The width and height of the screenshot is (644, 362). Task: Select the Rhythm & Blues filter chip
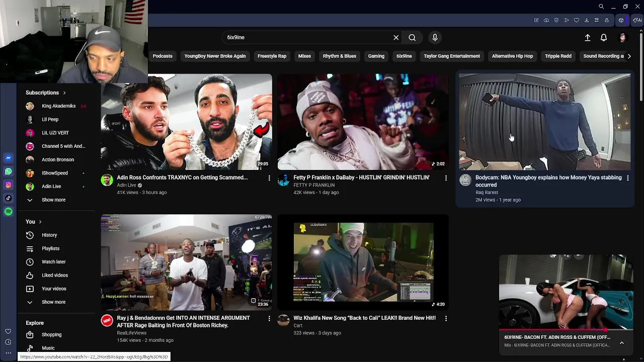point(340,56)
